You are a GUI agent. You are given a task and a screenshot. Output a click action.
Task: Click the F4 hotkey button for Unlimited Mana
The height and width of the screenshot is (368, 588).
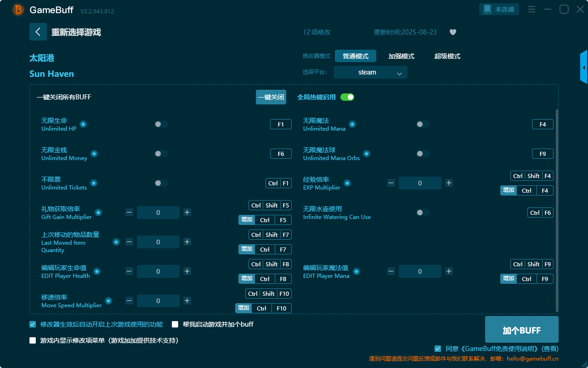pyautogui.click(x=543, y=124)
